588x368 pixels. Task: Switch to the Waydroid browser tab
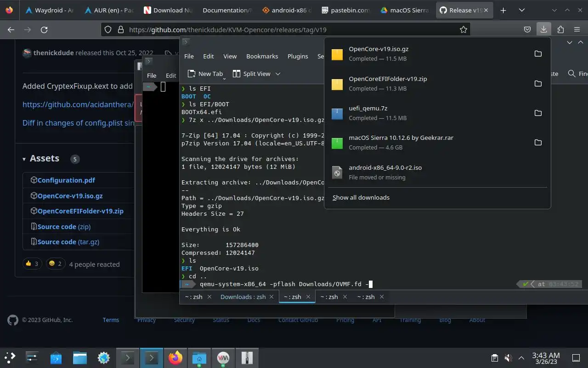tap(50, 10)
